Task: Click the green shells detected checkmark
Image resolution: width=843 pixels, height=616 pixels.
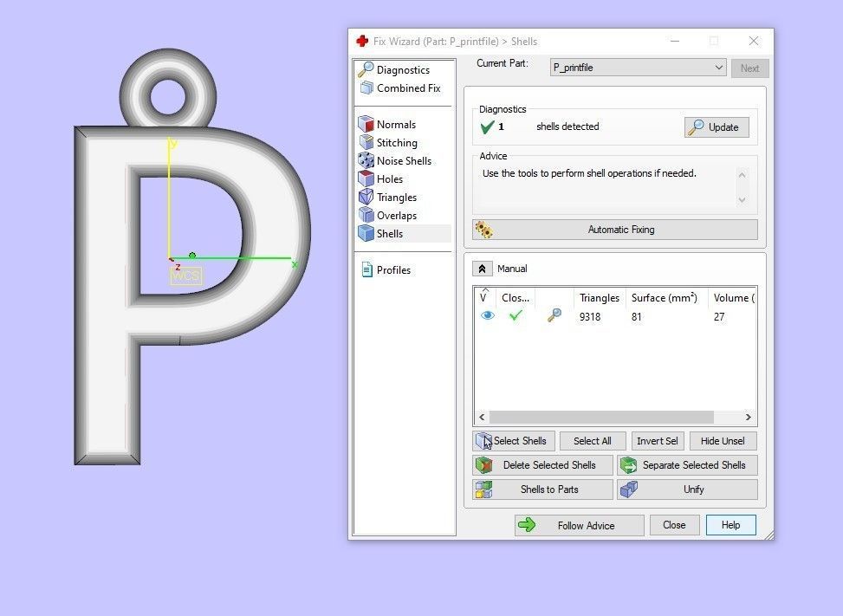Action: tap(487, 126)
